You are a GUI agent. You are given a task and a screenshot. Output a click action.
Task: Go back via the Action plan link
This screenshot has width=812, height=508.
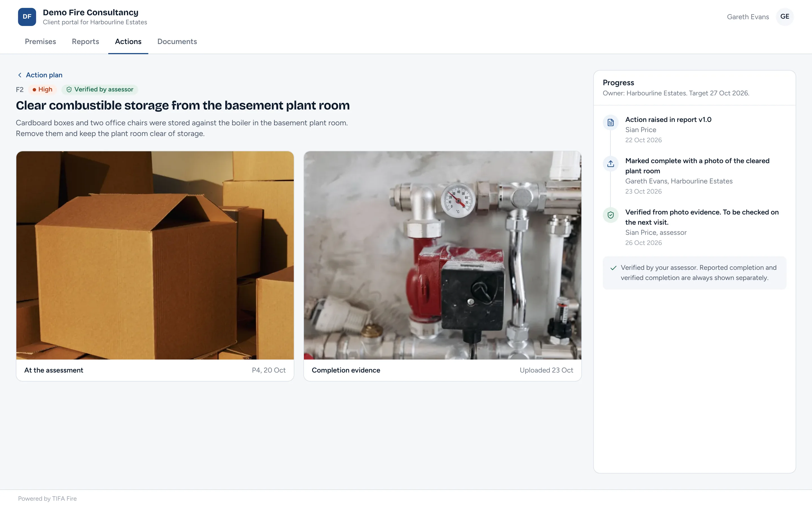44,75
